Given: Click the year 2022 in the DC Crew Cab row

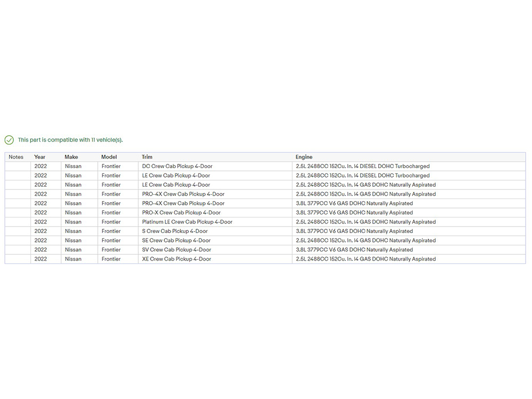Looking at the screenshot, I should click(41, 166).
